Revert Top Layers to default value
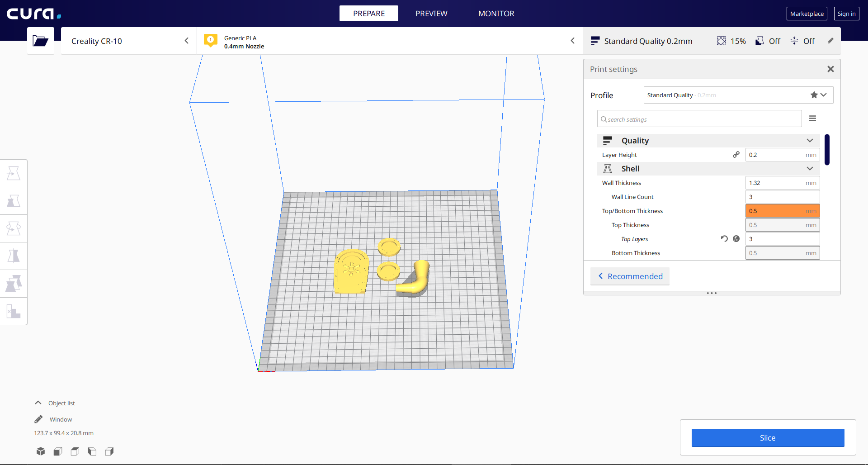Viewport: 868px width, 465px height. tap(724, 239)
